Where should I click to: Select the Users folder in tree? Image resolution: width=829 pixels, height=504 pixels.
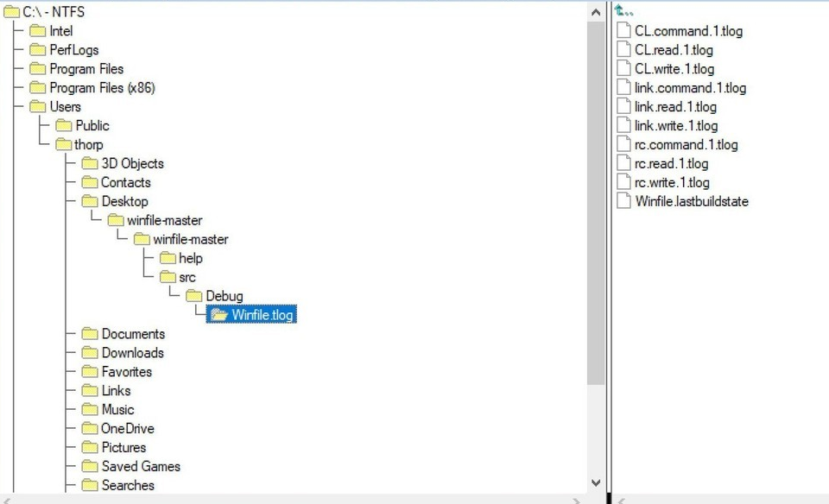[65, 107]
